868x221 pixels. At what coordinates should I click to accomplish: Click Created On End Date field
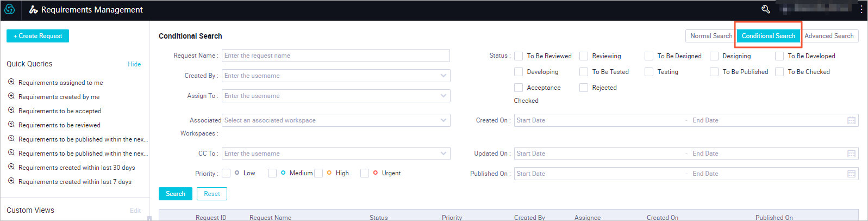(x=766, y=120)
